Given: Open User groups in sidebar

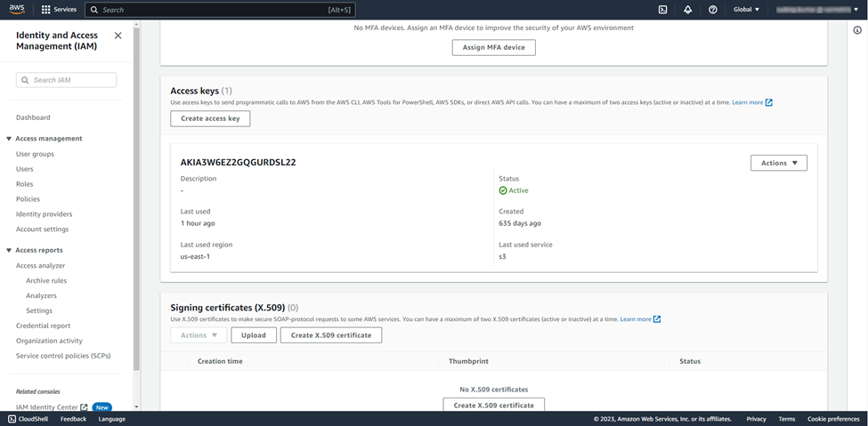Looking at the screenshot, I should point(35,154).
